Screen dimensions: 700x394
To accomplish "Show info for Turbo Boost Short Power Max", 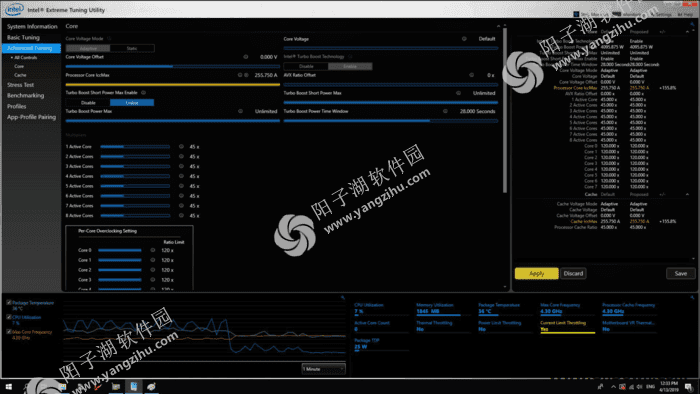I will pyautogui.click(x=458, y=93).
